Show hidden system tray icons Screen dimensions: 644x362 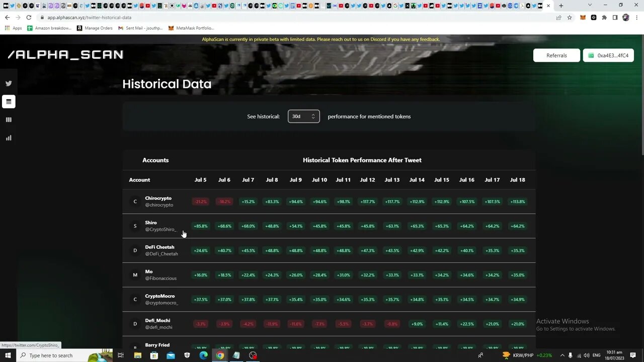click(x=562, y=355)
